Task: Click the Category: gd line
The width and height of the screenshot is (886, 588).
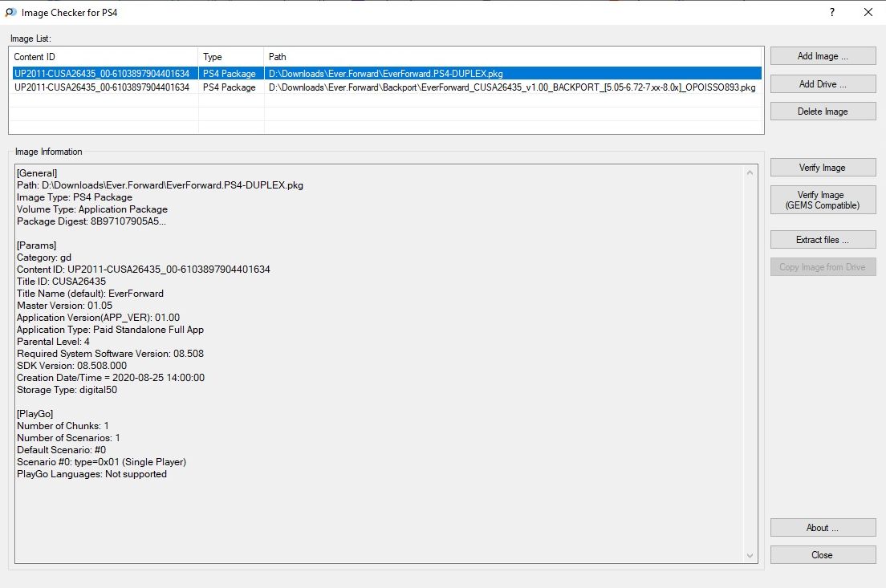Action: click(x=44, y=258)
